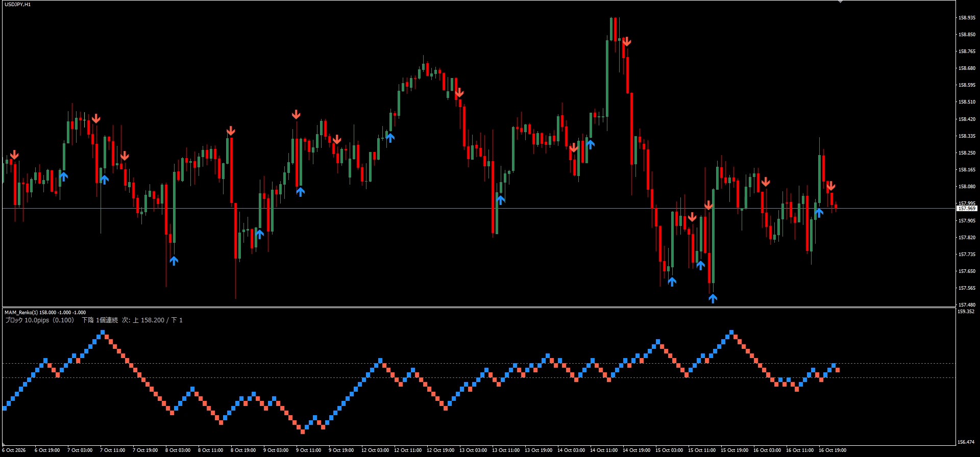Click the red down arrow above the highest candle
Screen dimensions: 980x457
pos(627,42)
